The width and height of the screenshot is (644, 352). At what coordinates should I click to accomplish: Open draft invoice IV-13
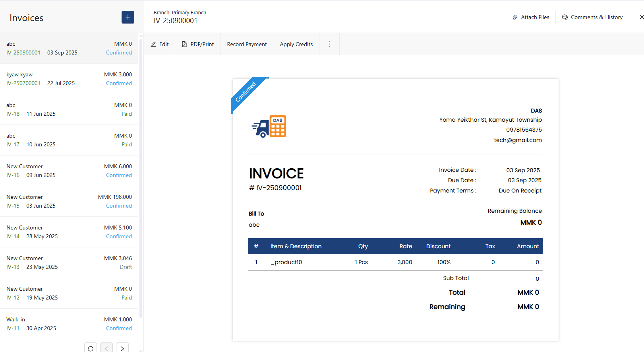tap(69, 263)
